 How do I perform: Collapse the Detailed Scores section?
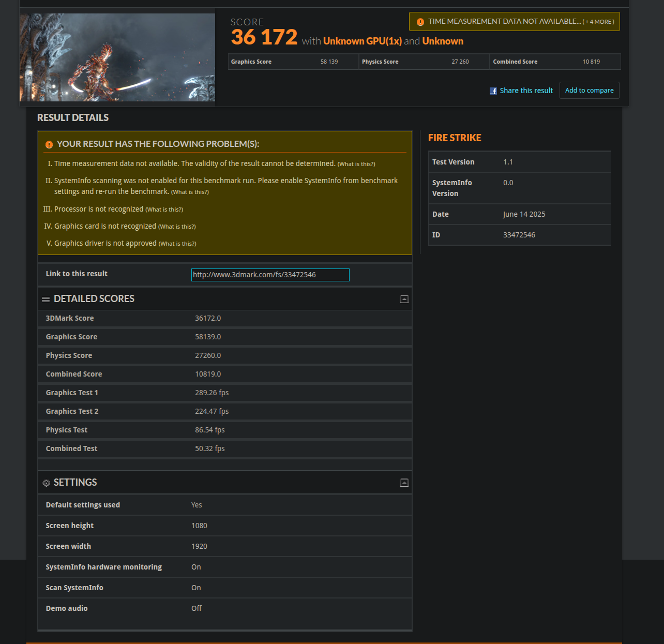coord(404,299)
